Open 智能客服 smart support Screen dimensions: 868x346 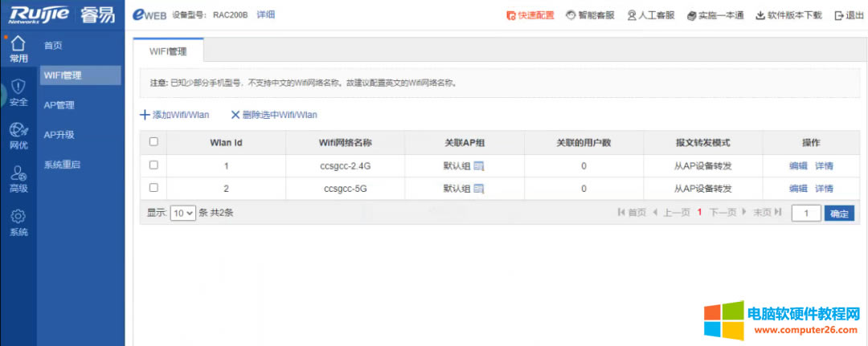tap(590, 15)
